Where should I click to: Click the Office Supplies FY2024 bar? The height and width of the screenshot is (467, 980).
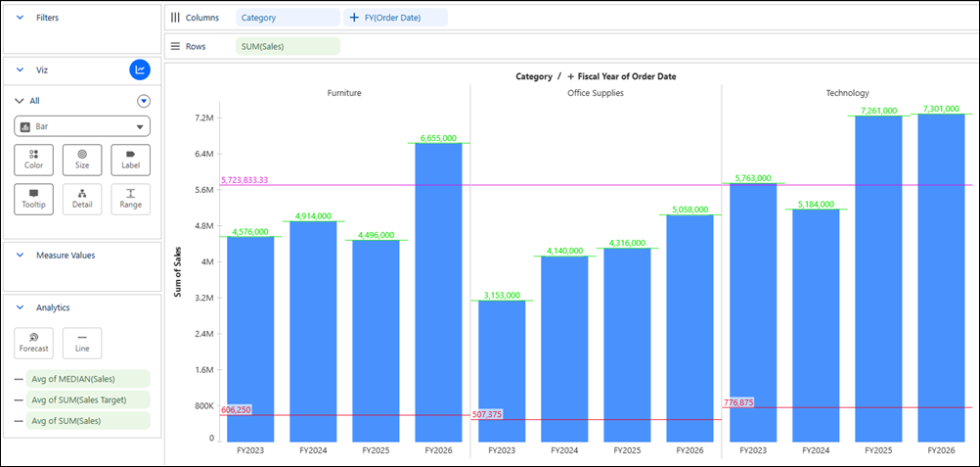point(564,350)
